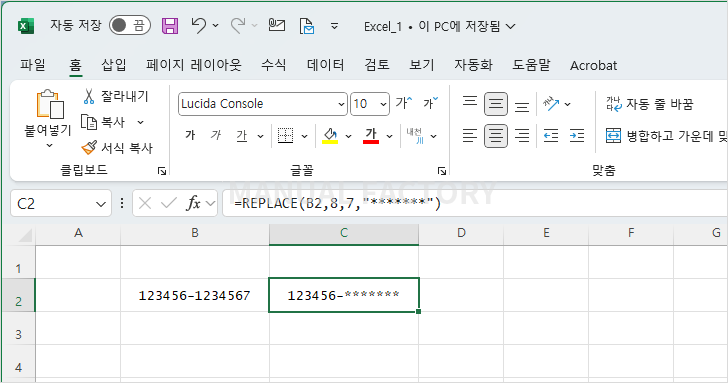Click the Increase Indent icon
This screenshot has height=383, width=728.
[x=577, y=136]
